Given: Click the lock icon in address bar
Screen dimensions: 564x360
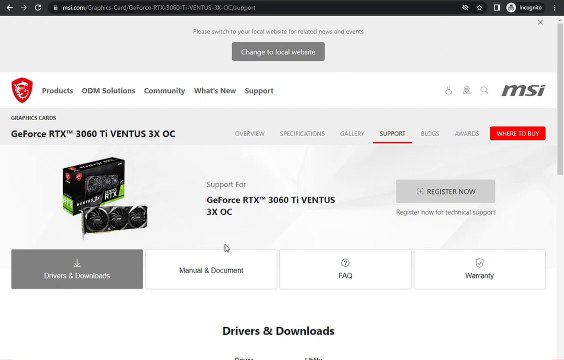Looking at the screenshot, I should pos(55,8).
